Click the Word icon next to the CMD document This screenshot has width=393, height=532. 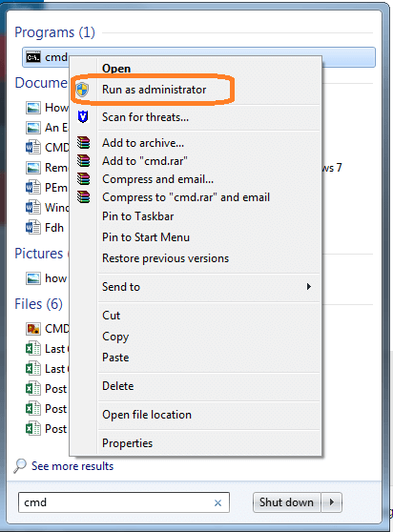point(33,148)
